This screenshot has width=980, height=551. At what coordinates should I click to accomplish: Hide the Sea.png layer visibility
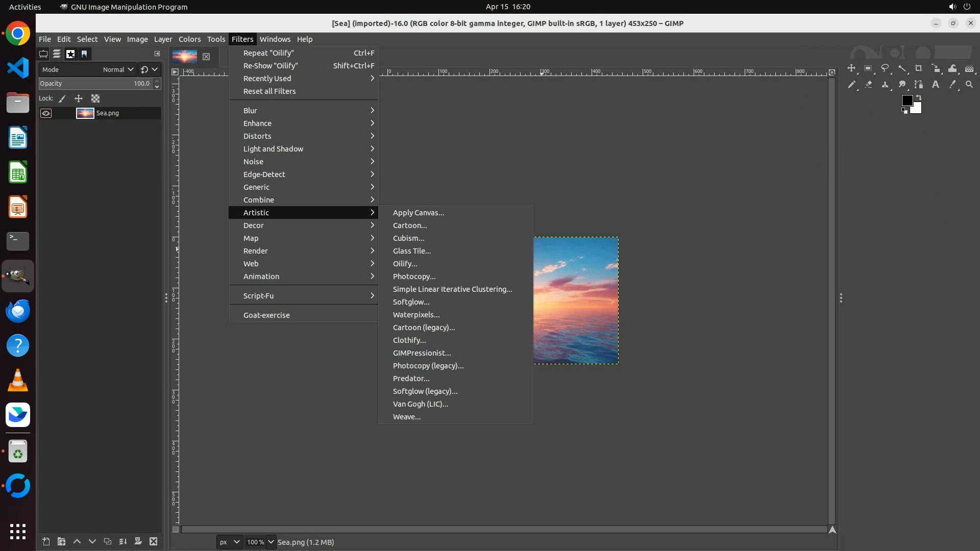(46, 113)
